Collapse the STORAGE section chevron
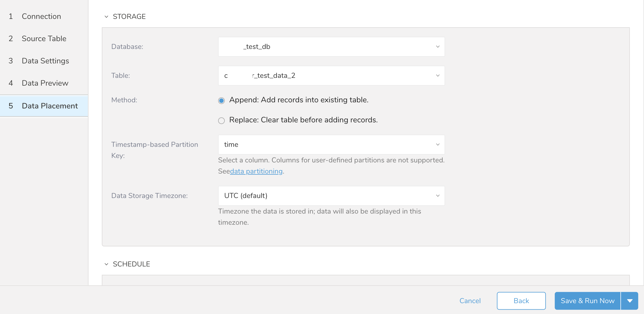The width and height of the screenshot is (644, 314). tap(106, 17)
